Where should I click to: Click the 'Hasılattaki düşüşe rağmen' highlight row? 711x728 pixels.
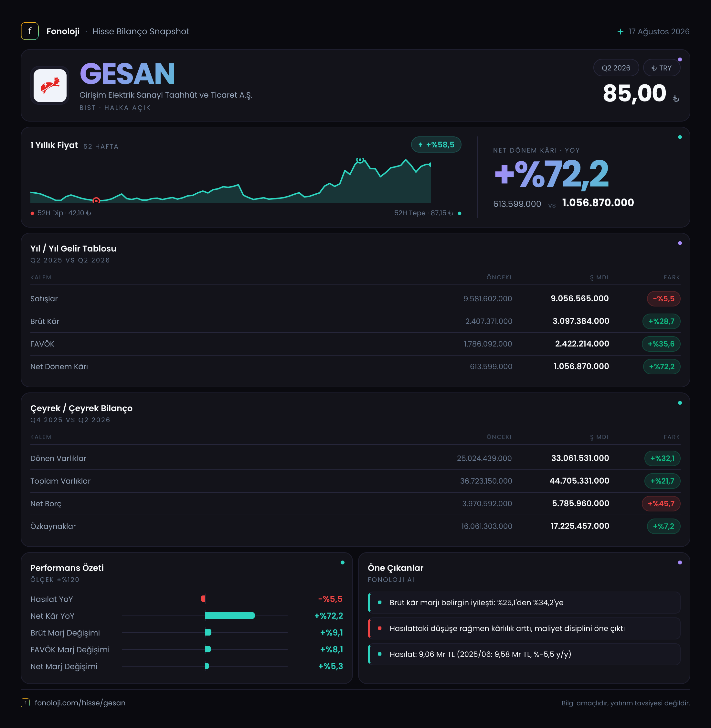[524, 628]
